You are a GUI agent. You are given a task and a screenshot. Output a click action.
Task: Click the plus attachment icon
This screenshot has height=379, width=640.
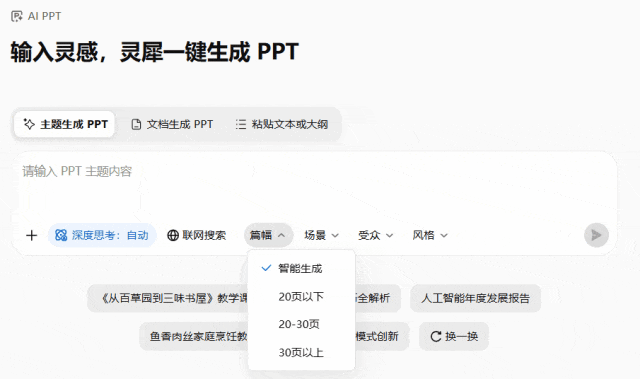[31, 235]
